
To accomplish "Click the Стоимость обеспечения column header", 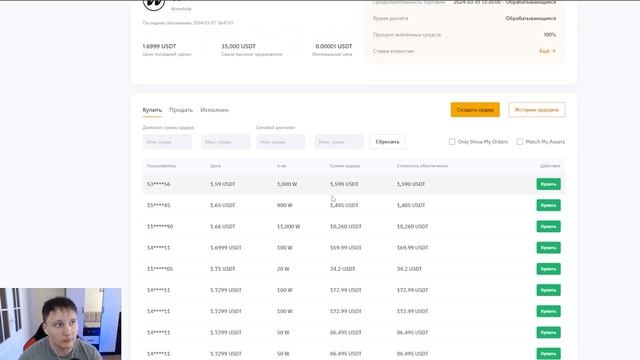I will 422,166.
